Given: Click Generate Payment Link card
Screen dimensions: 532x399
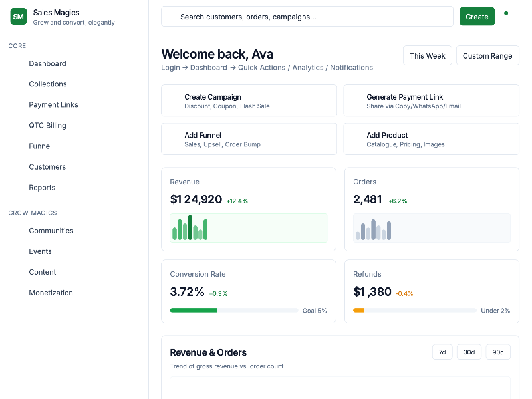Looking at the screenshot, I should pos(431,100).
